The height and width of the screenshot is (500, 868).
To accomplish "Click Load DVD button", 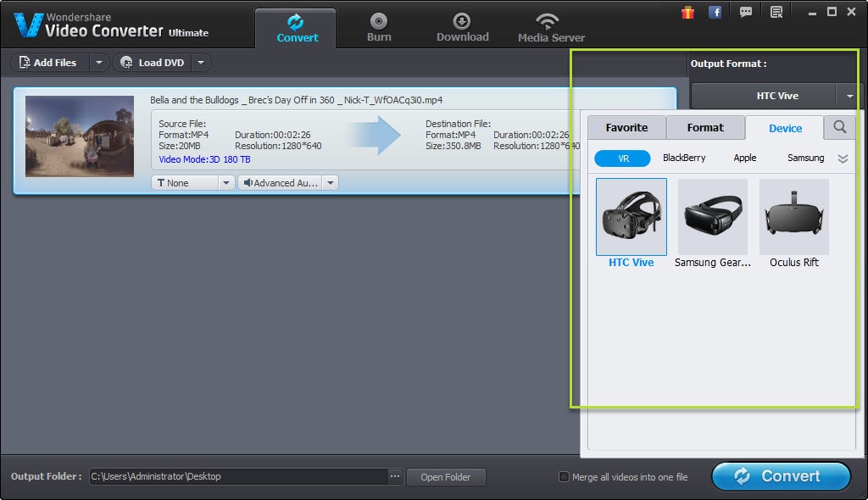I will (x=153, y=63).
